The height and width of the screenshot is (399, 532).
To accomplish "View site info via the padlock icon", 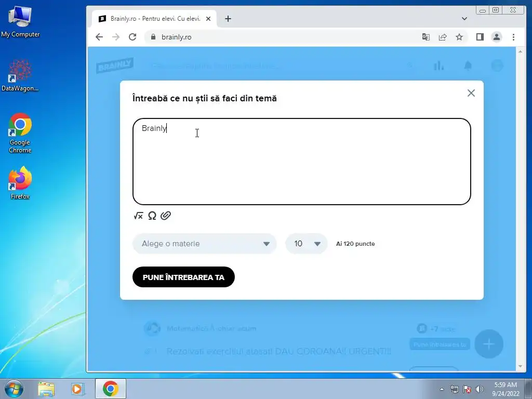I will tap(153, 37).
